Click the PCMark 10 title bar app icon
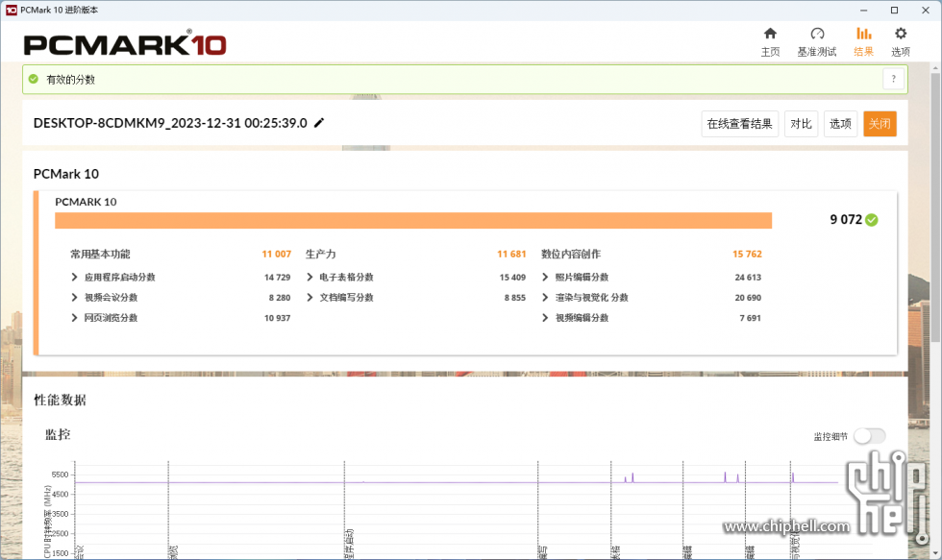Screen dimensions: 942x560 [11, 11]
